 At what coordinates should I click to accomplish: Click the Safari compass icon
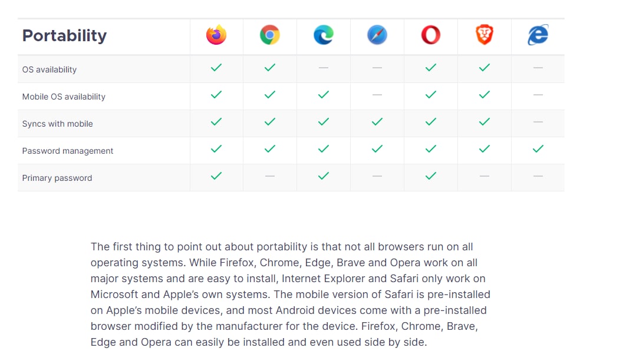click(x=377, y=35)
